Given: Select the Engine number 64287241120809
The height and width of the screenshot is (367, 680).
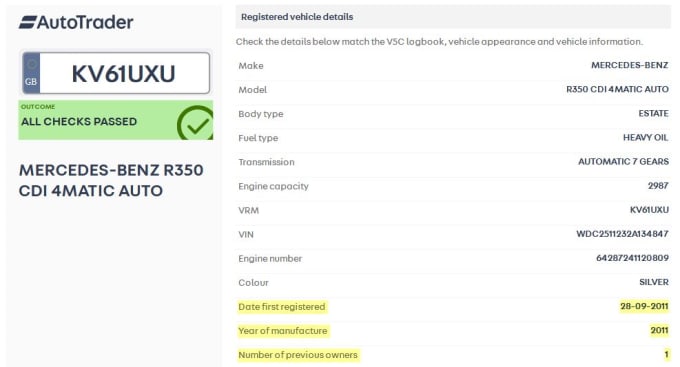Looking at the screenshot, I should [x=632, y=258].
